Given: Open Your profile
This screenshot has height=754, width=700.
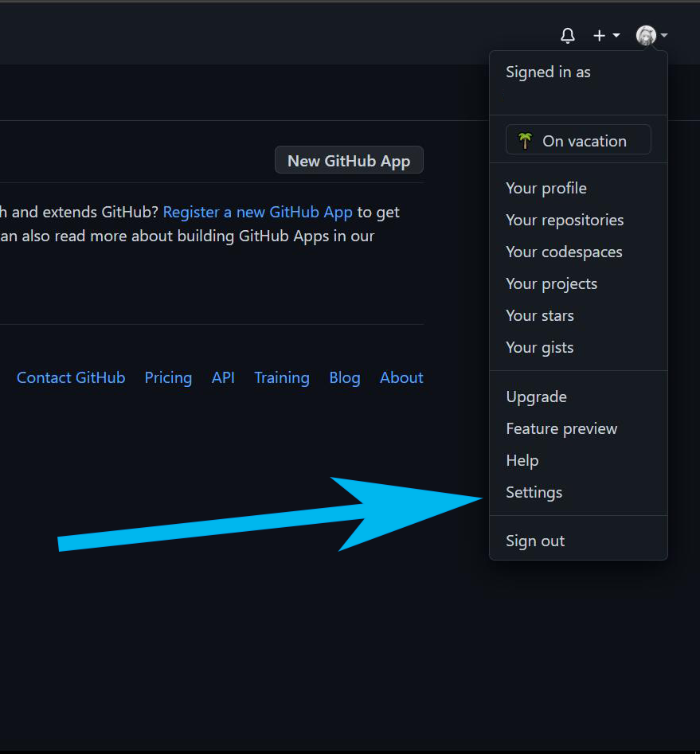Looking at the screenshot, I should (x=546, y=188).
